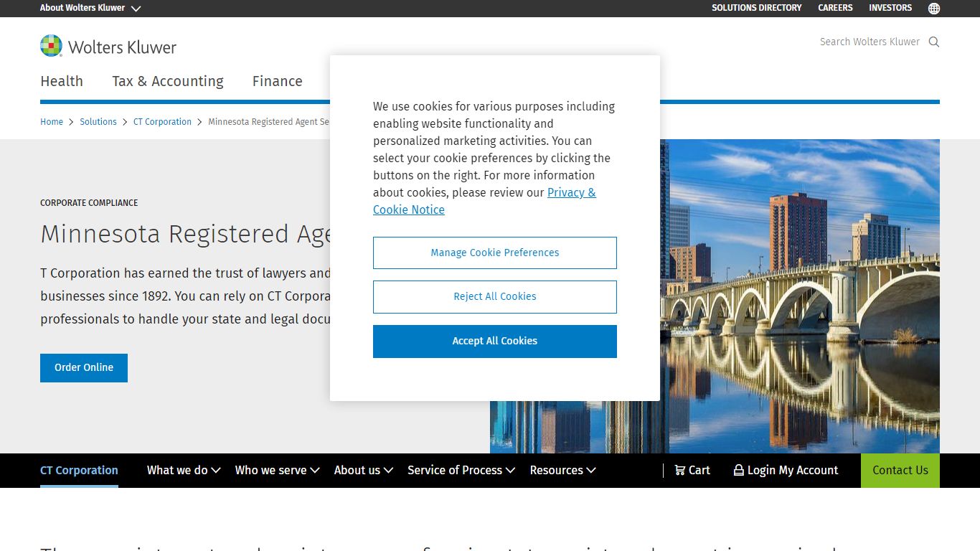The width and height of the screenshot is (980, 551).
Task: Open the Investors link
Action: click(890, 8)
